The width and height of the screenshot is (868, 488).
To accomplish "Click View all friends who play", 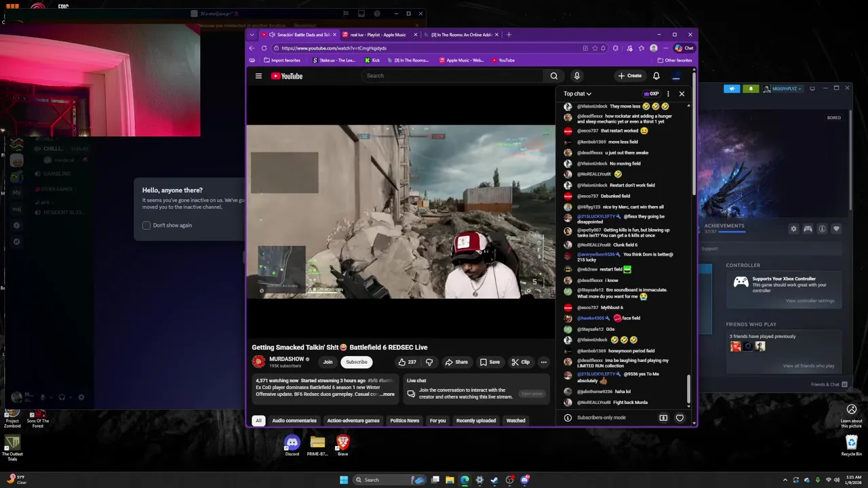I will pyautogui.click(x=809, y=366).
